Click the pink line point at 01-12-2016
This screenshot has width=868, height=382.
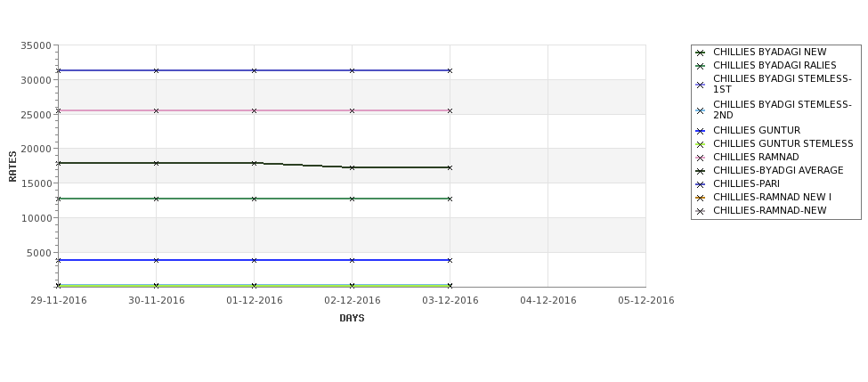254,110
